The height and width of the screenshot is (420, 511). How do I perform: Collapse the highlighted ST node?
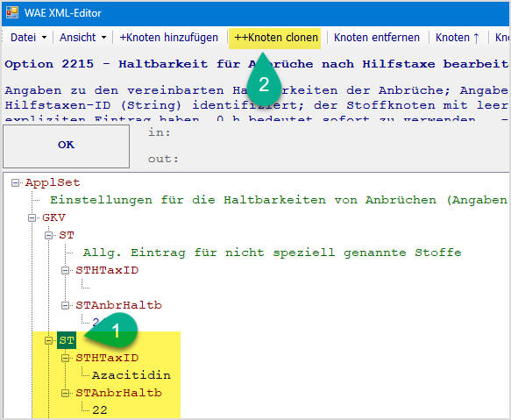pyautogui.click(x=48, y=340)
